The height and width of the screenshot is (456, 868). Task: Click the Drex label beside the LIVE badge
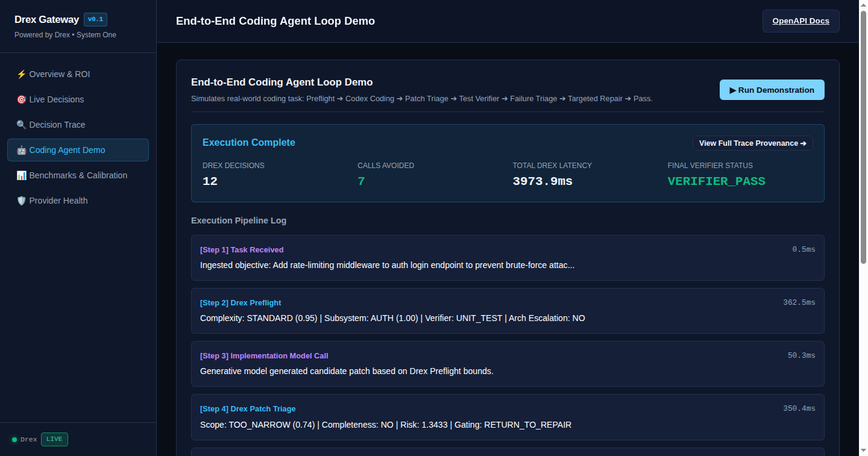tap(29, 440)
